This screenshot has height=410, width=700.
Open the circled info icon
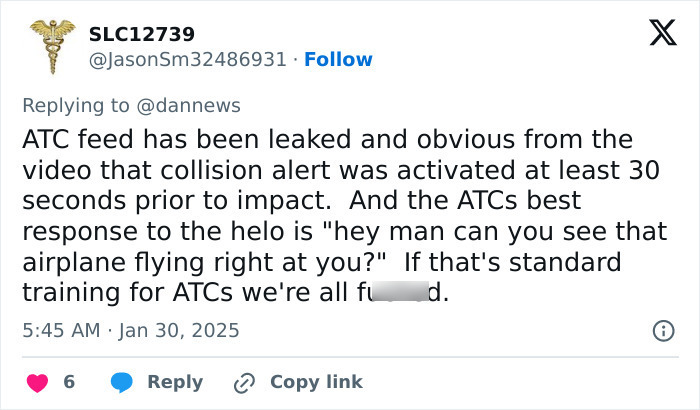(663, 331)
